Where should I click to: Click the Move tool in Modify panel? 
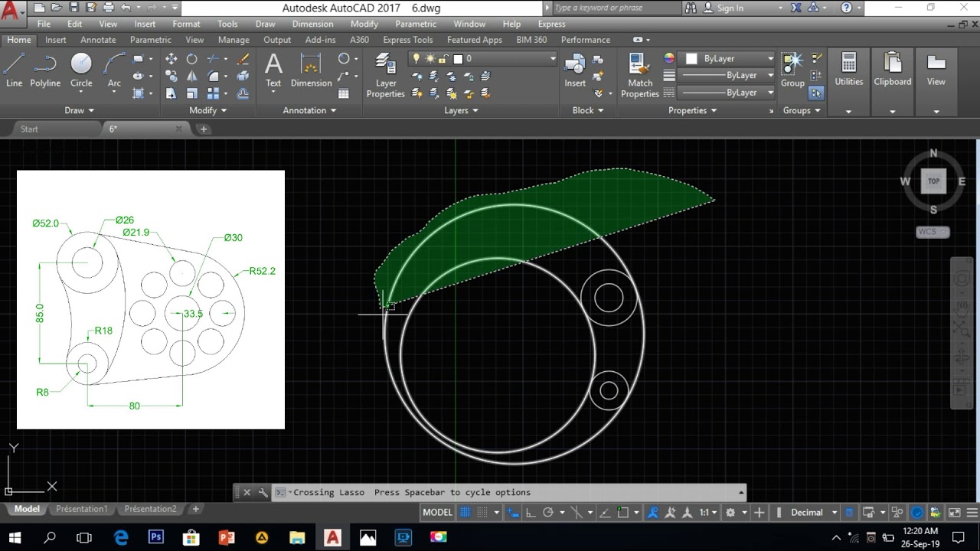click(171, 59)
